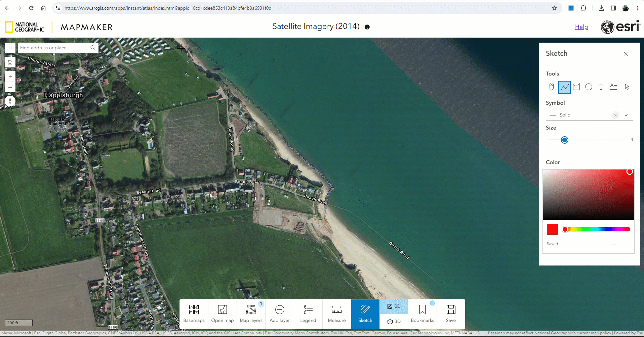Select the Polygon sketch tool
Image resolution: width=644 pixels, height=337 pixels.
(x=576, y=87)
